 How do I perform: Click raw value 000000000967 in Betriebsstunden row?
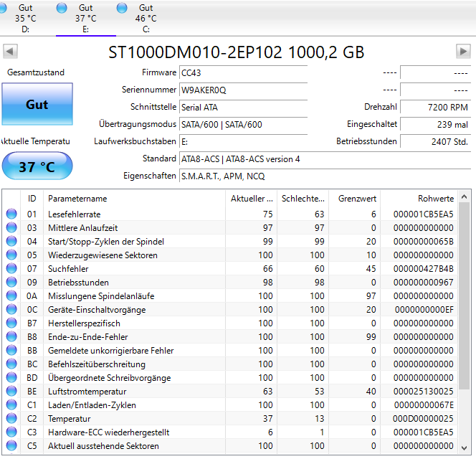click(x=423, y=283)
